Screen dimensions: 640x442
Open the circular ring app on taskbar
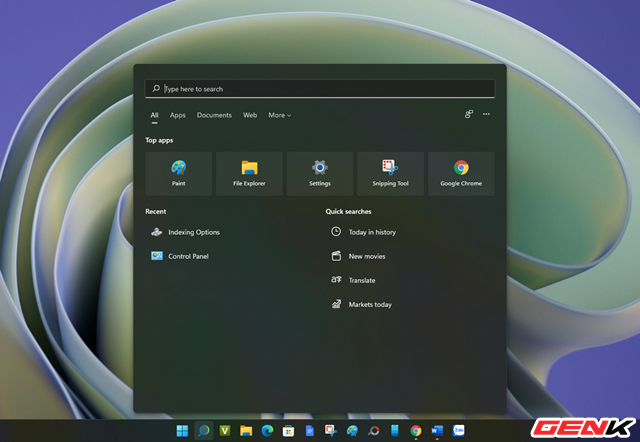[373, 431]
